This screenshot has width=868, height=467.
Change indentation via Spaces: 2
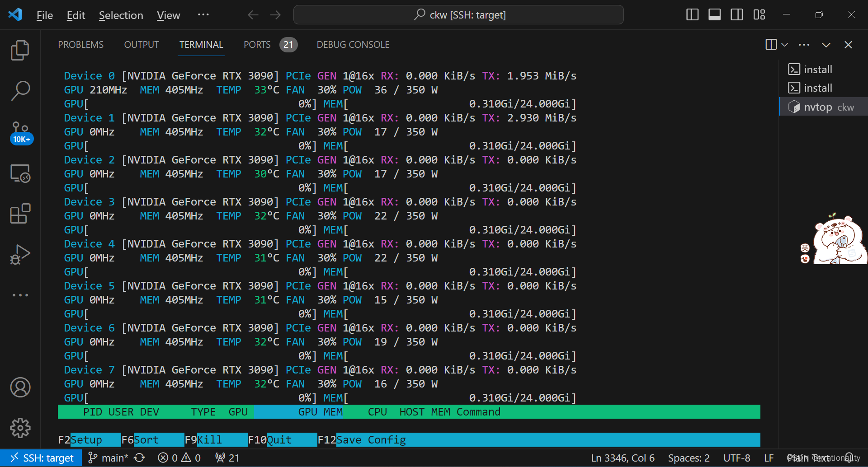point(689,458)
